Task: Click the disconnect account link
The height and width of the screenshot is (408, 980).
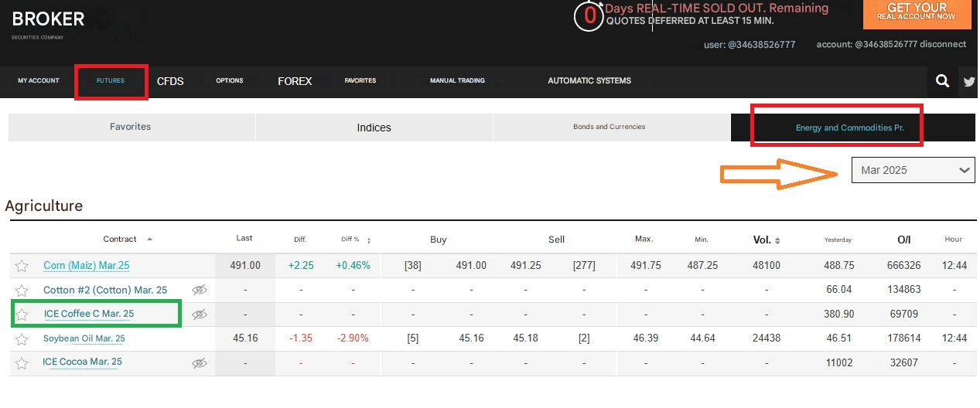Action: coord(943,44)
